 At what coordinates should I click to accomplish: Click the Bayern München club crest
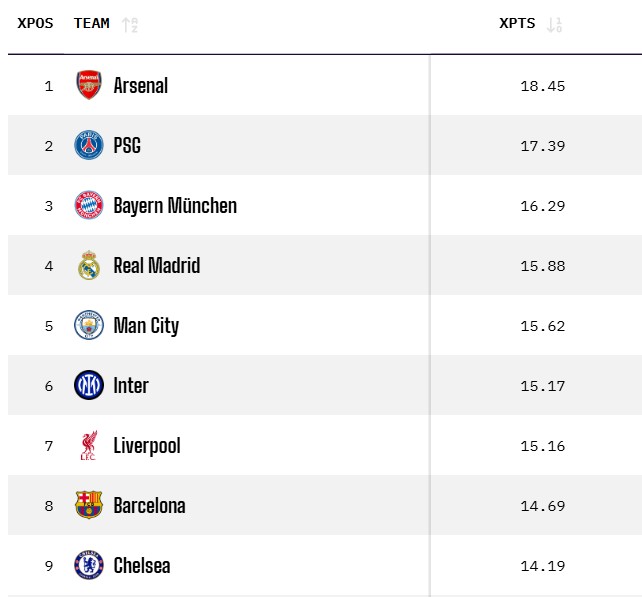coord(89,205)
